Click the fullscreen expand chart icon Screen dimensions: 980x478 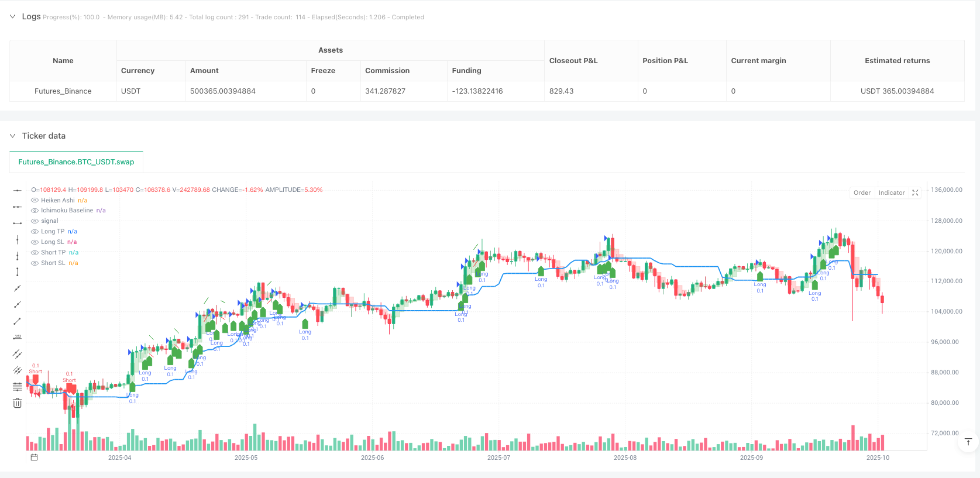point(915,193)
